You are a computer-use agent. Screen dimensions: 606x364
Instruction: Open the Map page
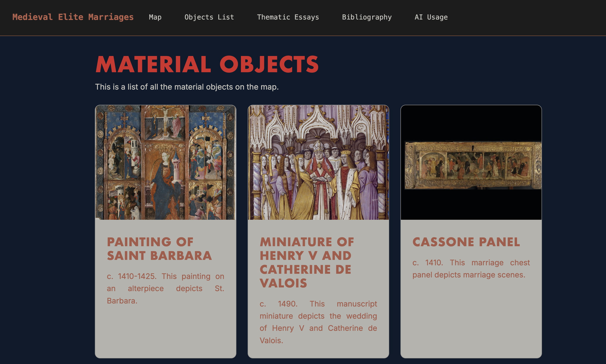(155, 17)
